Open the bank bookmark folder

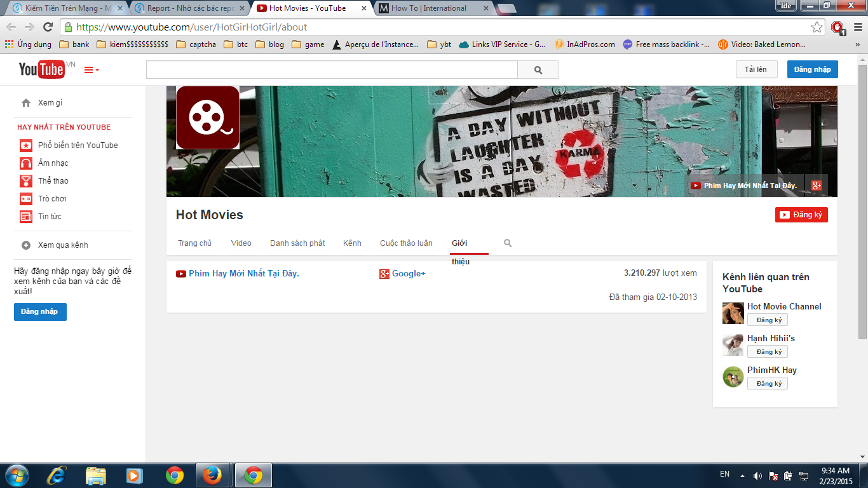coord(74,44)
